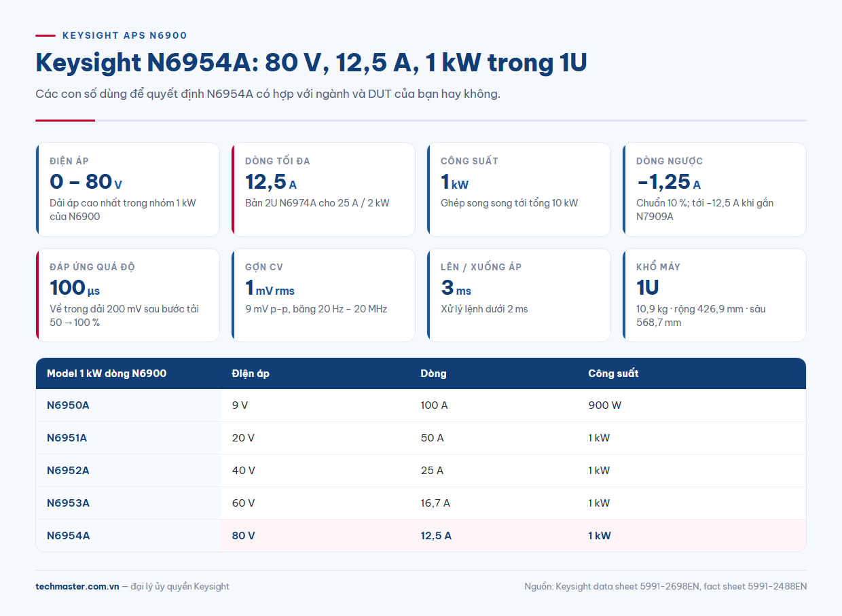The width and height of the screenshot is (842, 616).
Task: Select the N6950A table row name
Action: click(x=68, y=405)
